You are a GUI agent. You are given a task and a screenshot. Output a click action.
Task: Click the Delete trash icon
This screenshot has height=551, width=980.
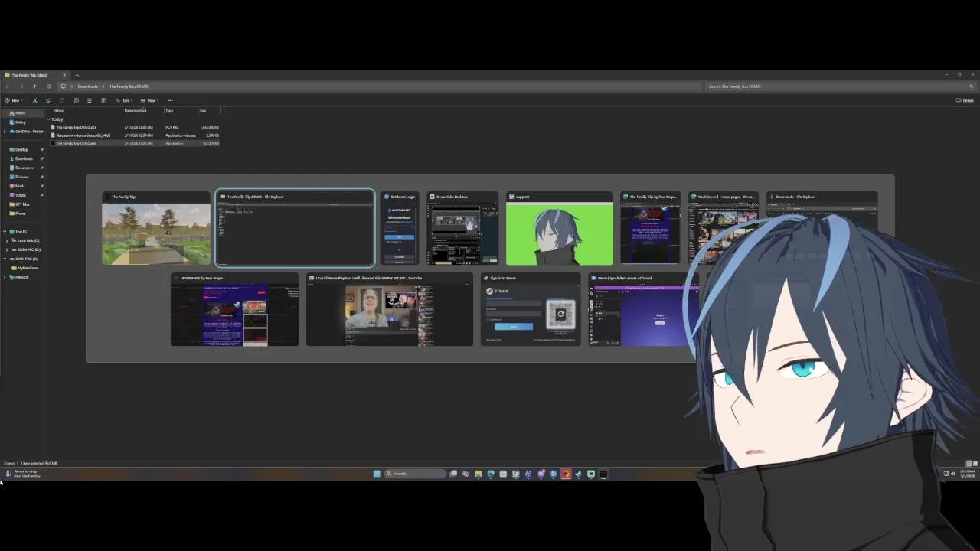pos(103,100)
